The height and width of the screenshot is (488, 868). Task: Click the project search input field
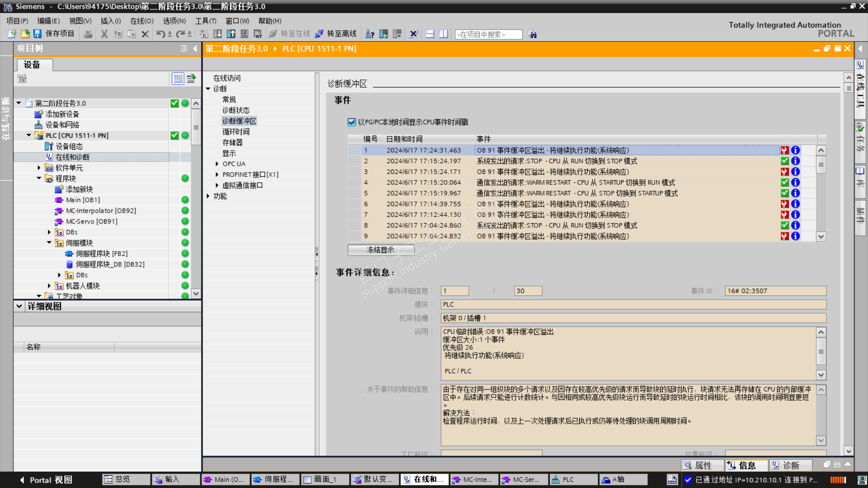pos(488,34)
